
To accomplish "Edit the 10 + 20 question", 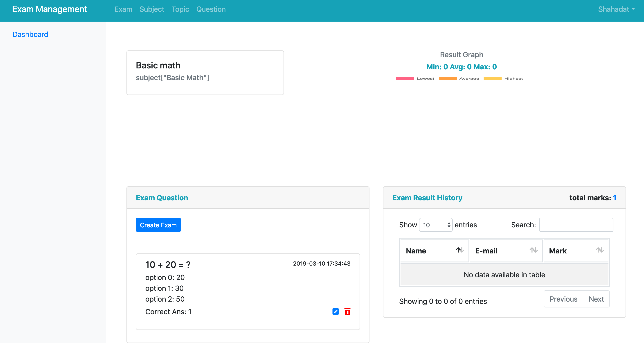I will (335, 311).
